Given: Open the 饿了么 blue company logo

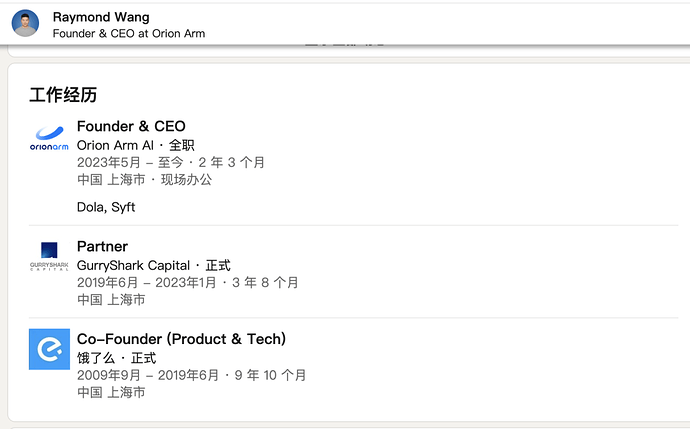Looking at the screenshot, I should pos(50,349).
